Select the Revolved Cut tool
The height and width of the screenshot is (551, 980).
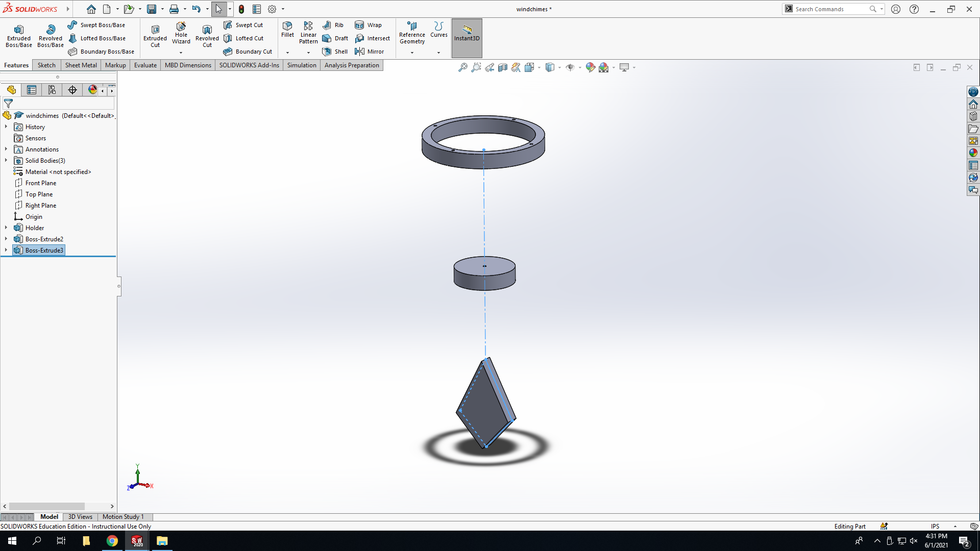point(207,36)
